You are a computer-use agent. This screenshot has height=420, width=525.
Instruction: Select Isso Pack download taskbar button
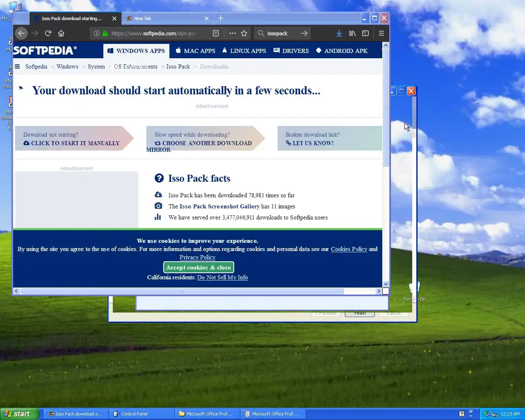point(76,414)
